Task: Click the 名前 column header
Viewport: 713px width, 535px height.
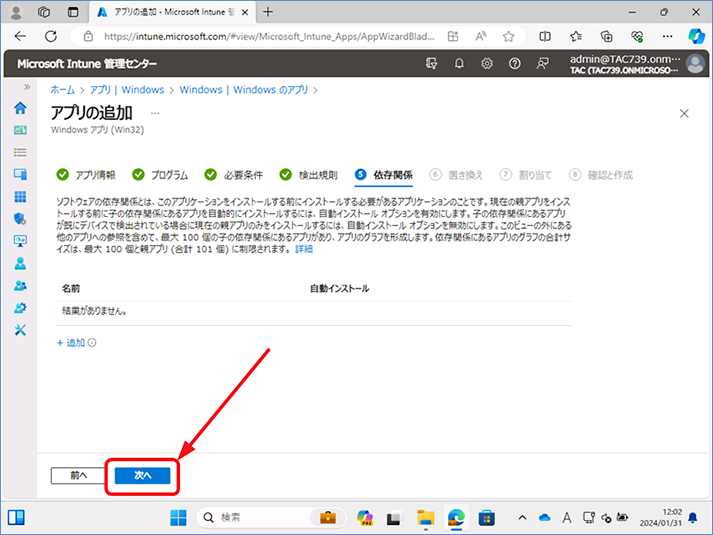Action: coord(71,289)
